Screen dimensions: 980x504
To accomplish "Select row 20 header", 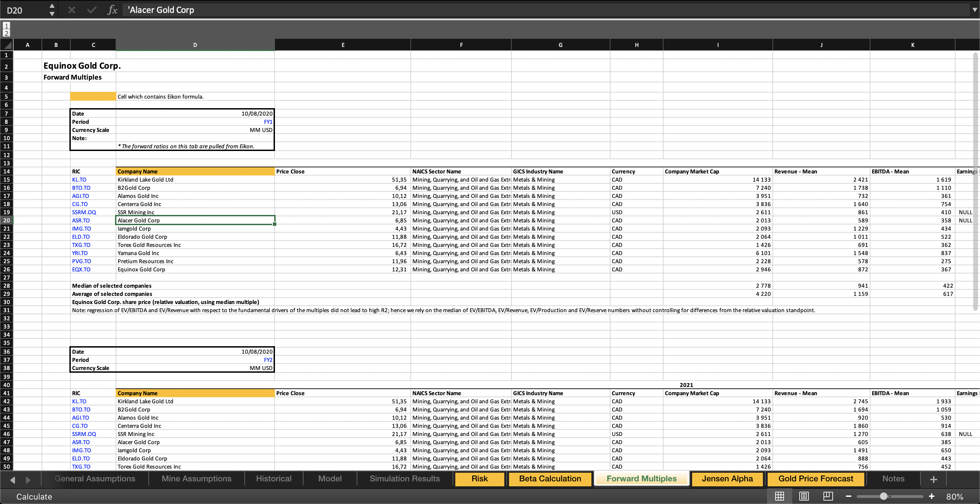I will 6,220.
